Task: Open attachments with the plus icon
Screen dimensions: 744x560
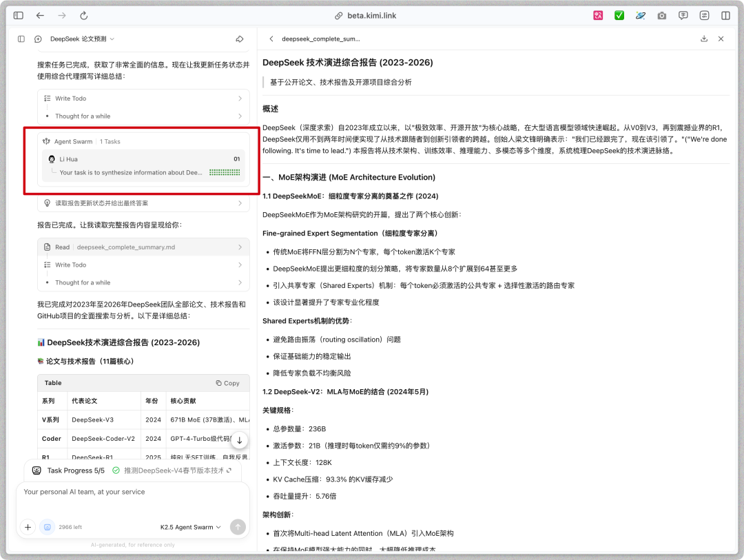Action: (28, 527)
